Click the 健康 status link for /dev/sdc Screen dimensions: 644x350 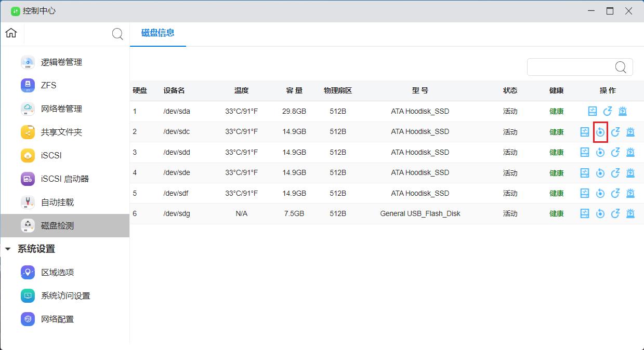click(x=556, y=132)
